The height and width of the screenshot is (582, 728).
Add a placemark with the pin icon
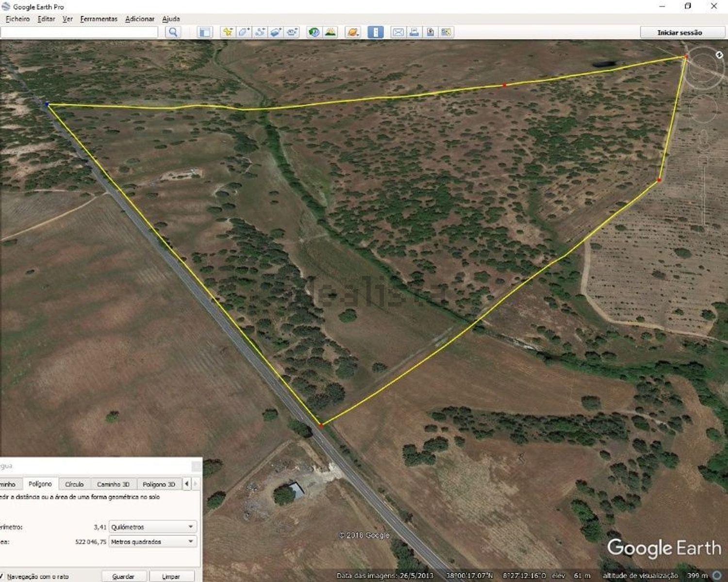tap(227, 32)
